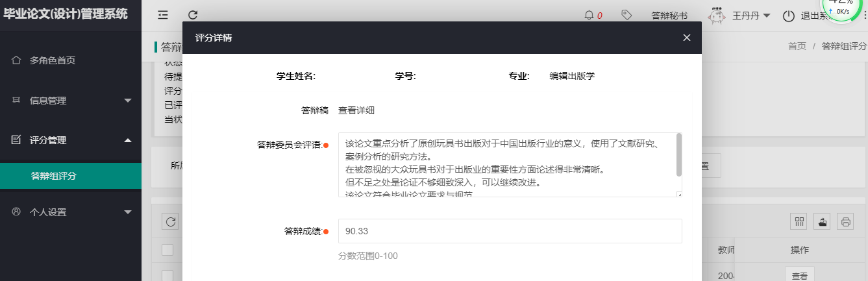Click the sidebar collapse menu icon

point(163,15)
